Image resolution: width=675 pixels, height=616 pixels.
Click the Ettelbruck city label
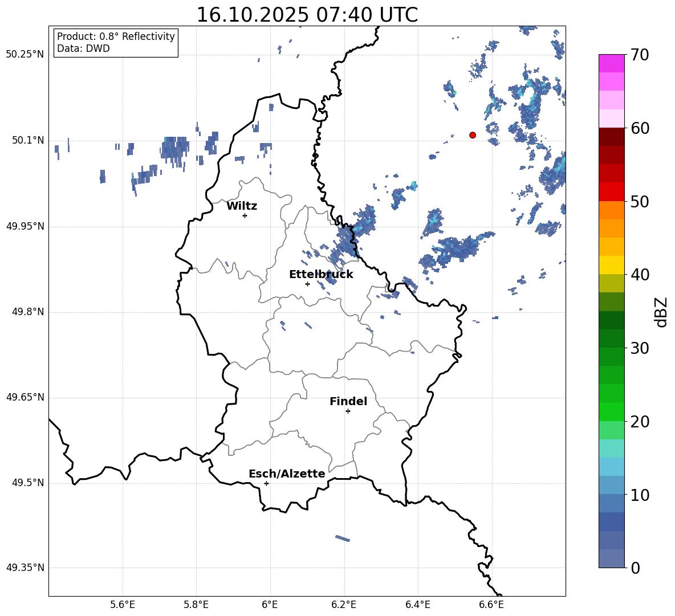321,275
